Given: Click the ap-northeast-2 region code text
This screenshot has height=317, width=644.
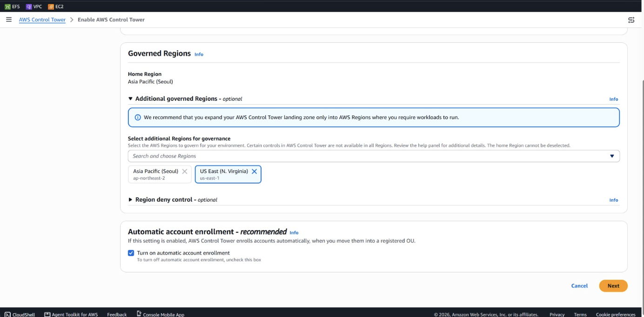Looking at the screenshot, I should tap(148, 178).
